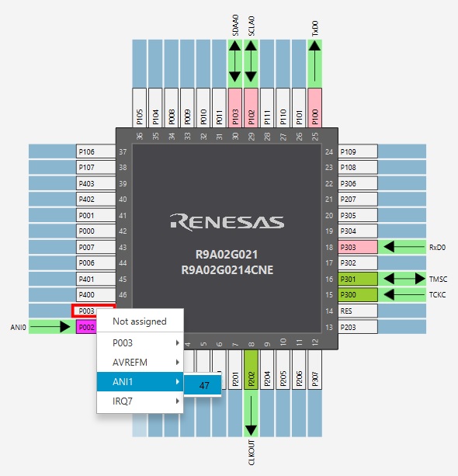Click the RxD0 input arrow icon
This screenshot has width=458, height=476.
coord(404,247)
